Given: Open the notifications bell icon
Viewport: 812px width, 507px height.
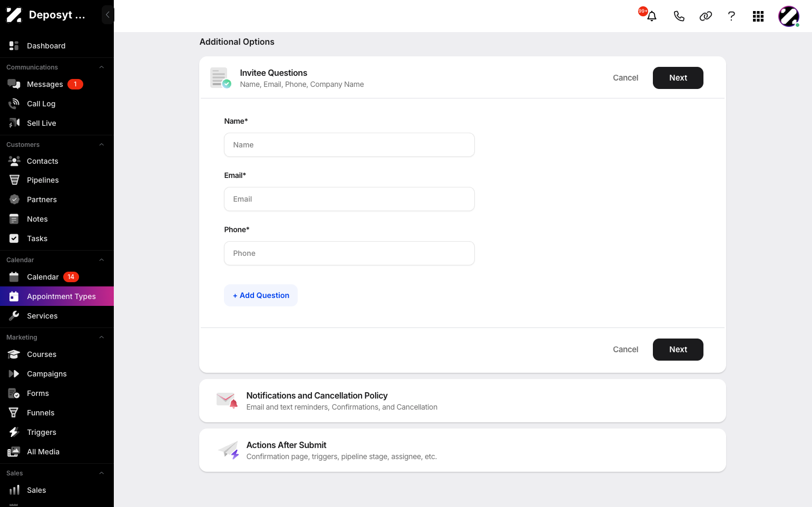Looking at the screenshot, I should click(x=652, y=16).
